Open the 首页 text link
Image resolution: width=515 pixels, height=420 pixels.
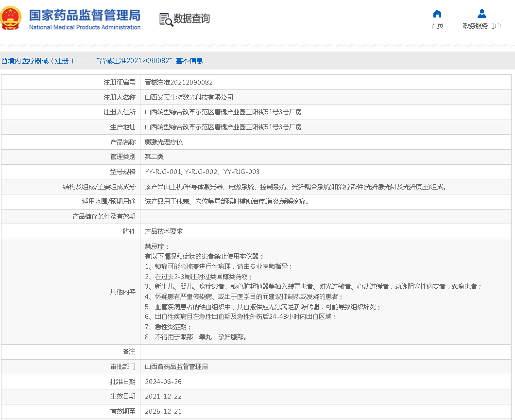click(437, 26)
